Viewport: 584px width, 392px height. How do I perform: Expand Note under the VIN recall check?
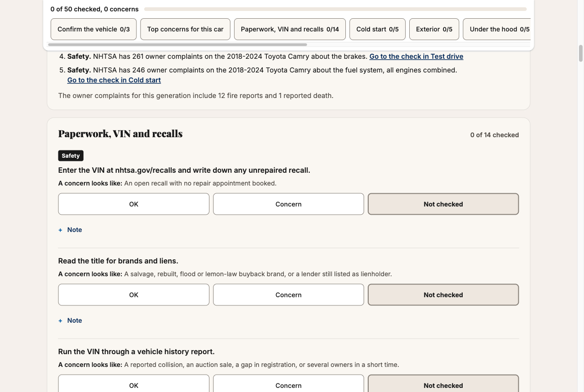point(70,230)
